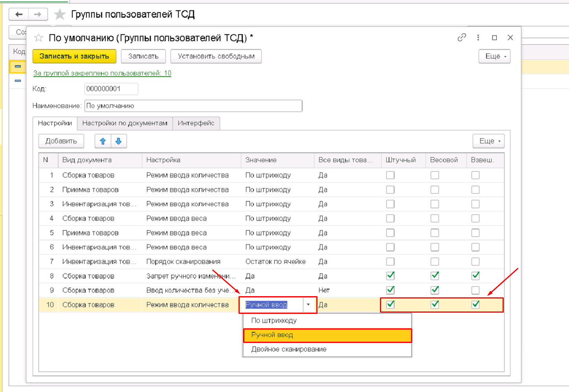This screenshot has width=569, height=392.
Task: Open the За группой закреплено пользователей link
Action: pos(102,73)
